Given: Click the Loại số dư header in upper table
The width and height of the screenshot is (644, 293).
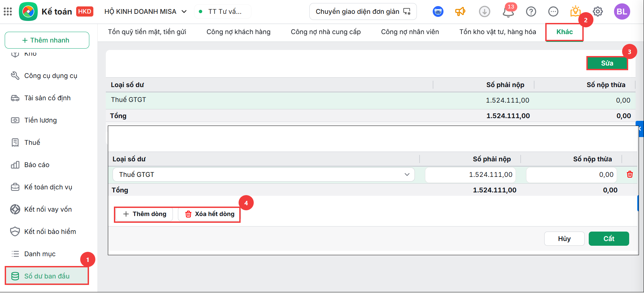Looking at the screenshot, I should [x=127, y=85].
